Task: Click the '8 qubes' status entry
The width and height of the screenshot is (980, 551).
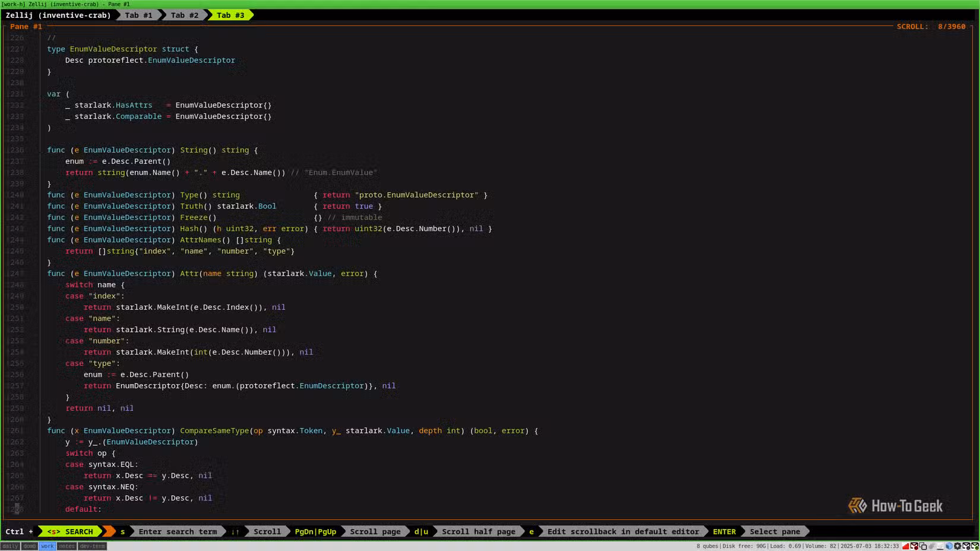Action: pos(707,546)
